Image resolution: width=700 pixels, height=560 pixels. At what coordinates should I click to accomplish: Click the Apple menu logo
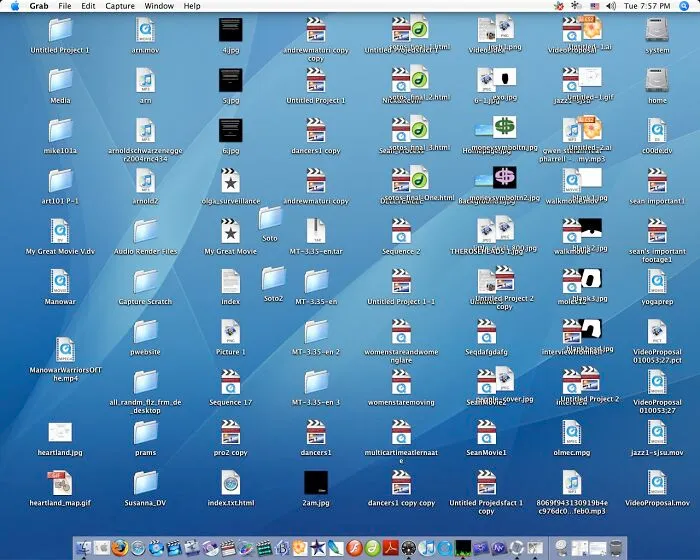pos(15,6)
